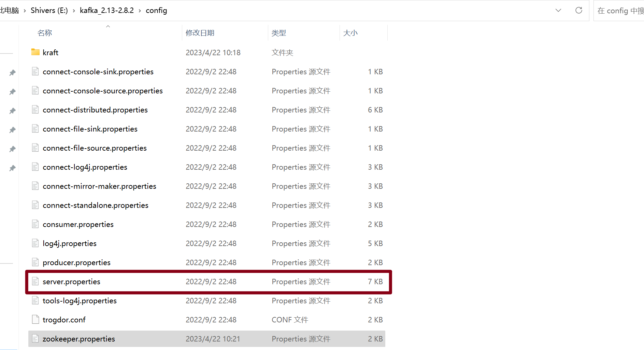Image resolution: width=644 pixels, height=350 pixels.
Task: Sort by the 名称 column header
Action: (45, 33)
